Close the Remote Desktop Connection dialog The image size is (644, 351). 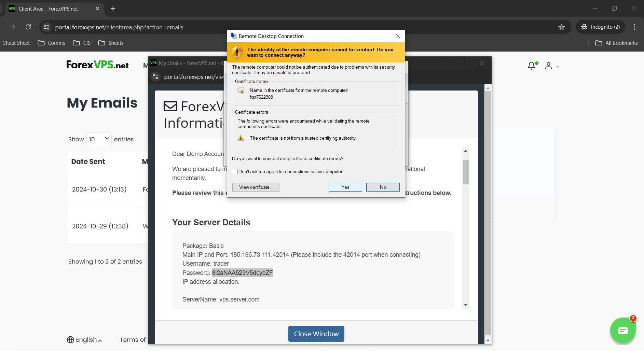pyautogui.click(x=397, y=36)
